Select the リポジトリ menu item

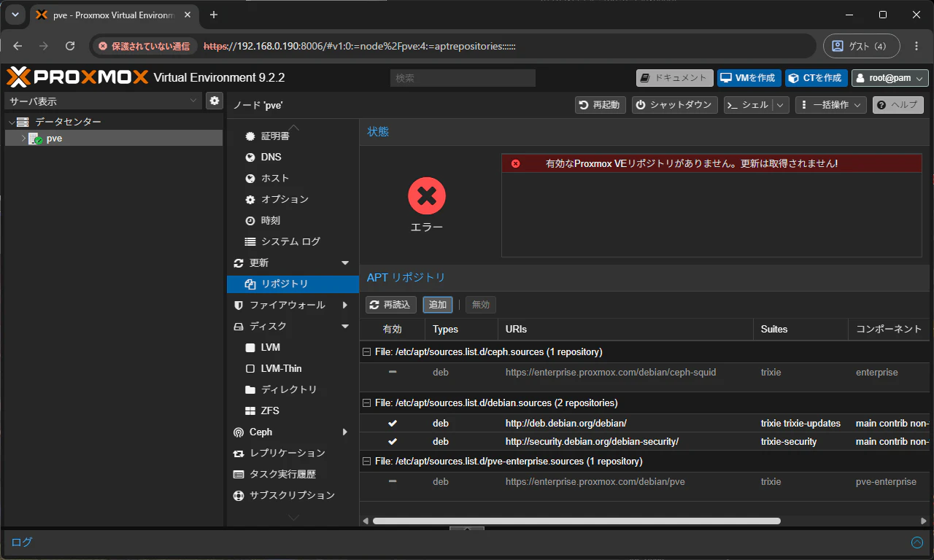pos(293,284)
